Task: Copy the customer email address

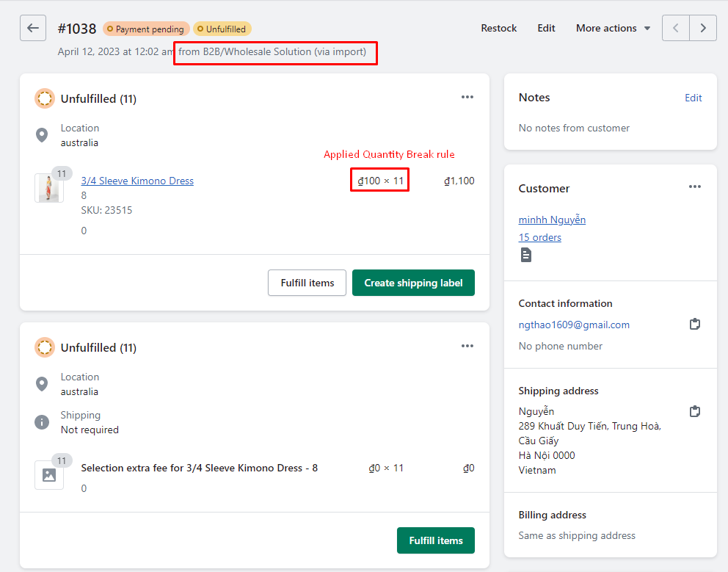Action: [x=695, y=324]
